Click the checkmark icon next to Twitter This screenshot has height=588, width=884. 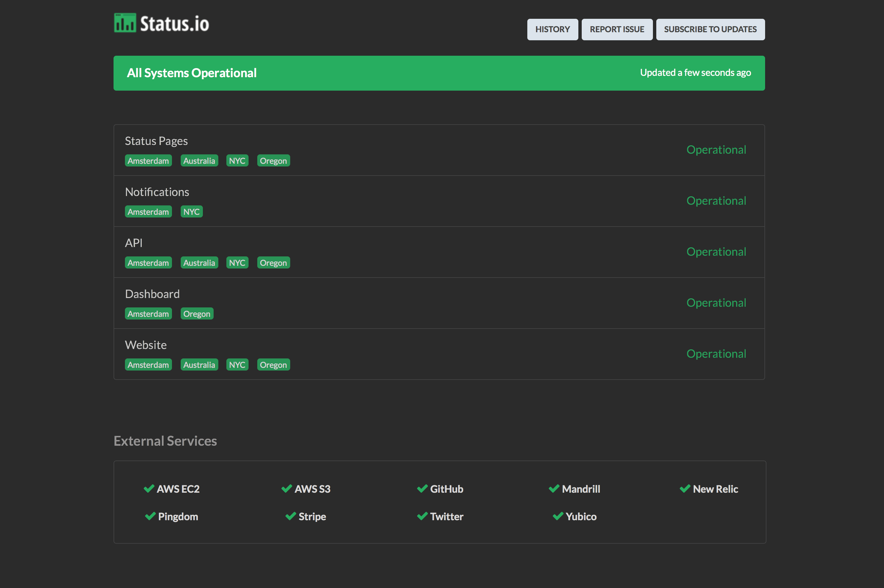[423, 517]
